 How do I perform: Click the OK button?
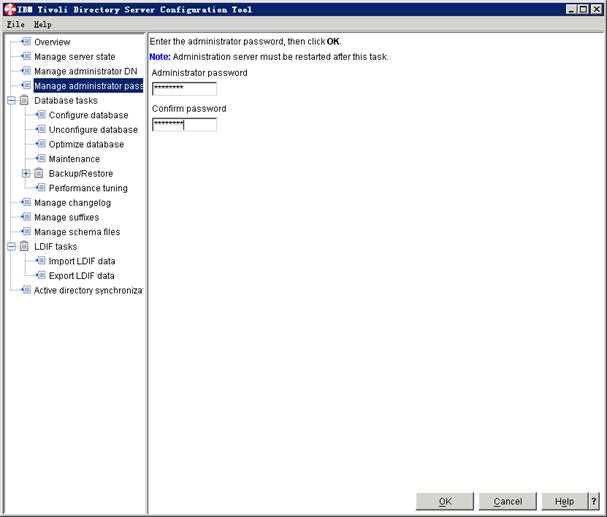445,502
